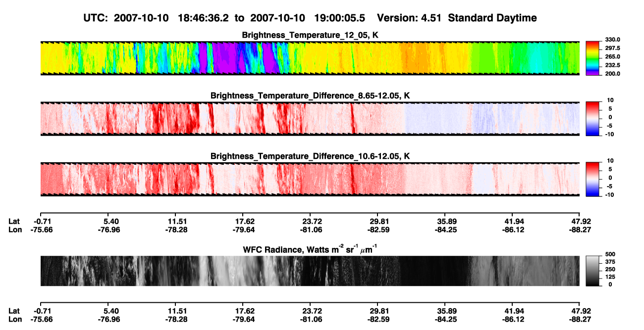Click longitude '-78.28' below the WFC panel
The width and height of the screenshot is (644, 330).
tap(177, 320)
